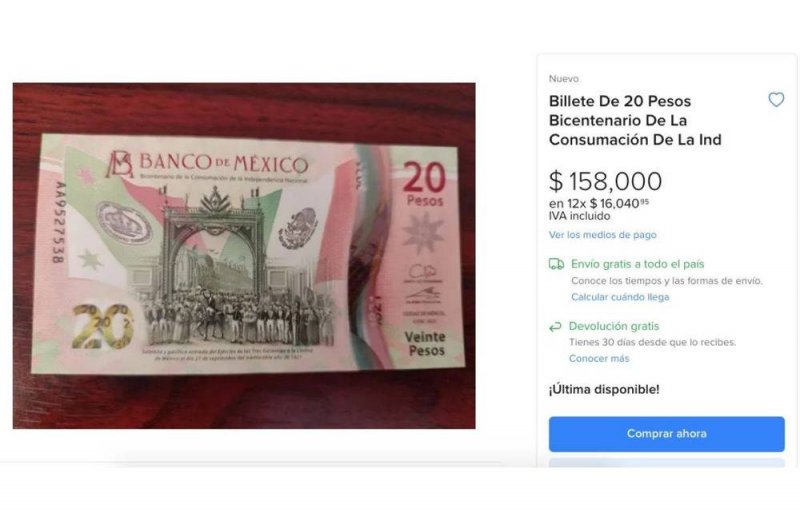Image resolution: width=800 pixels, height=532 pixels.
Task: Click the IVA incluido text
Action: click(580, 216)
